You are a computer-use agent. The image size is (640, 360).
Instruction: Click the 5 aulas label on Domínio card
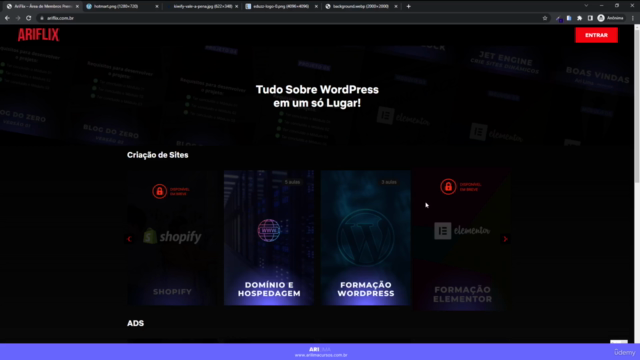tap(292, 182)
